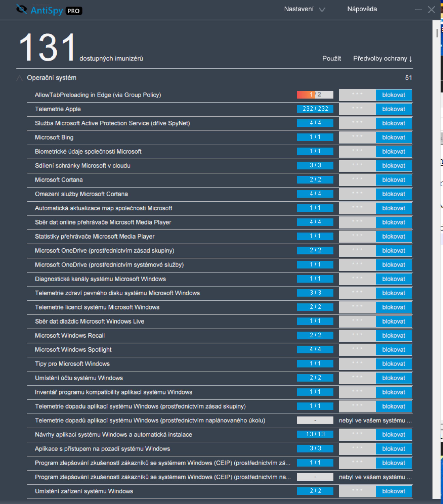Screen dimensions: 443x504
Task: Toggle the *** switch for Biometrické údaje společnosti Microsoft
Action: [x=357, y=151]
